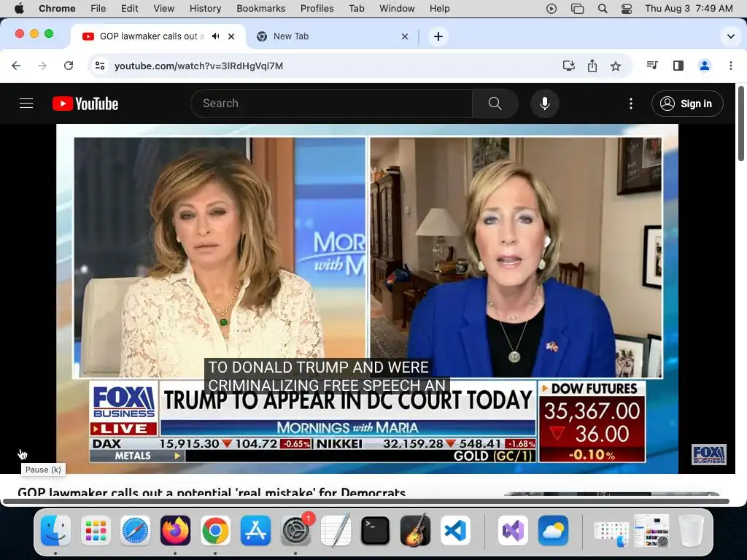Open Stage Manager icon in menu bar
747x560 pixels.
578,8
